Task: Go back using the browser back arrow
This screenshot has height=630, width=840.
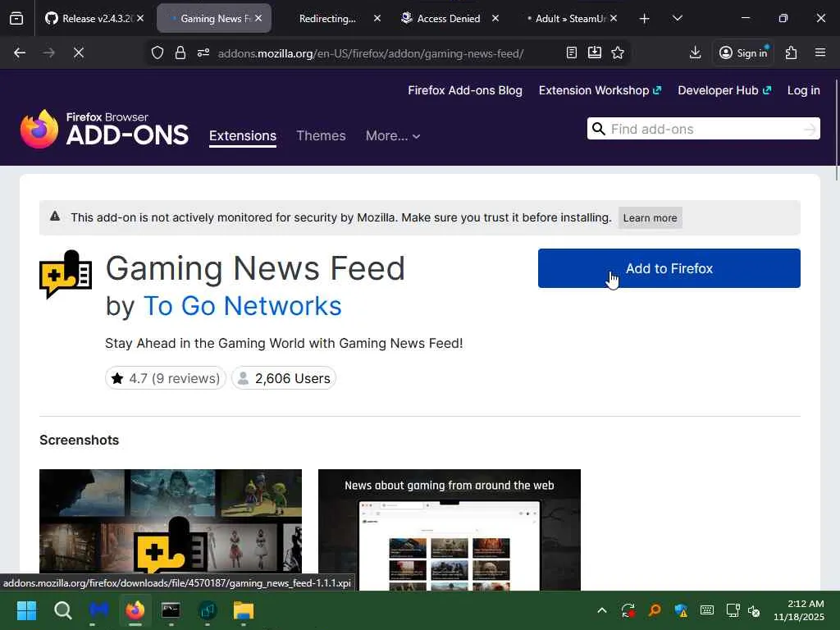Action: pos(20,52)
